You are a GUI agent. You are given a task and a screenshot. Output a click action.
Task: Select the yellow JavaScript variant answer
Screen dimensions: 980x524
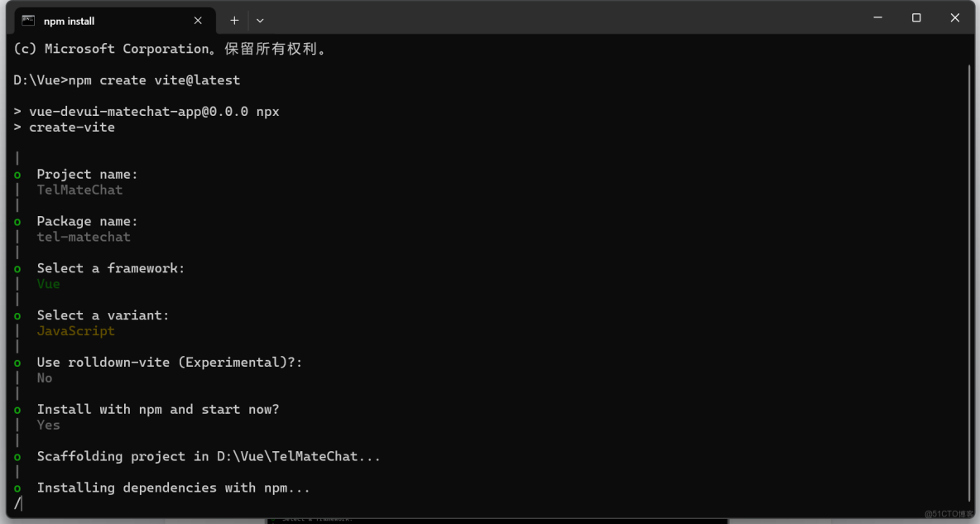(x=75, y=330)
